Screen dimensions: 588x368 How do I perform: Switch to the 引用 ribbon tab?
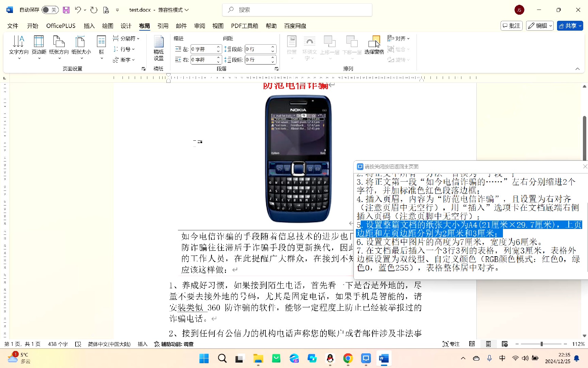163,26
